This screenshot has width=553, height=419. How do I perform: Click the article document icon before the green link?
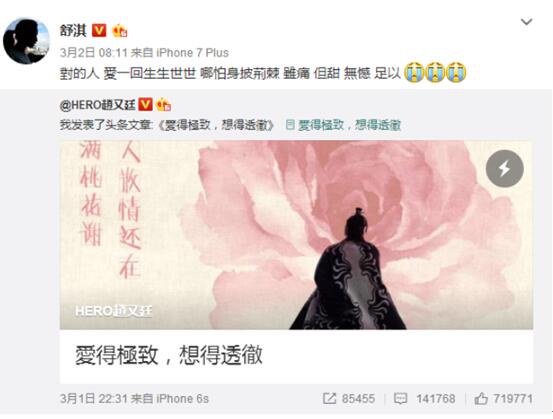tap(290, 125)
